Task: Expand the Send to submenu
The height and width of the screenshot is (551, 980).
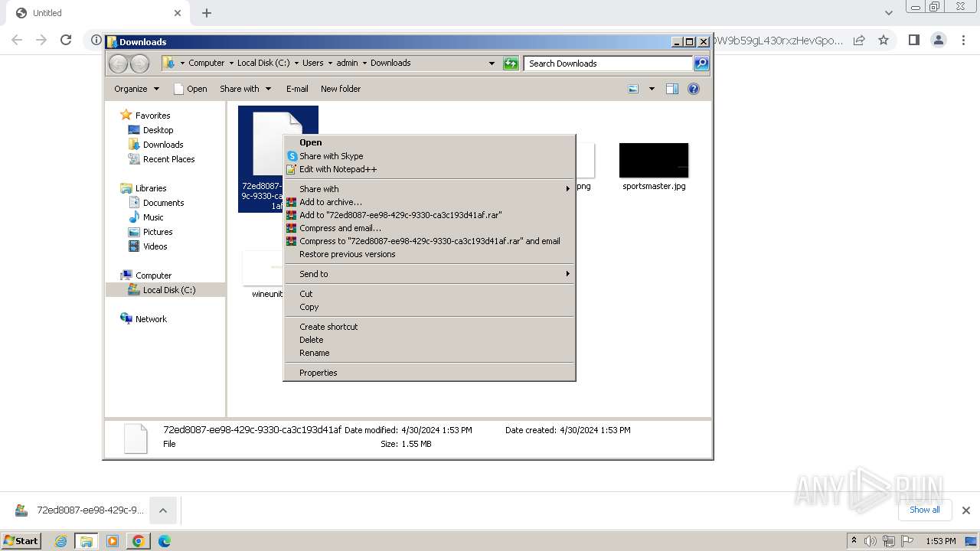Action: pos(429,274)
